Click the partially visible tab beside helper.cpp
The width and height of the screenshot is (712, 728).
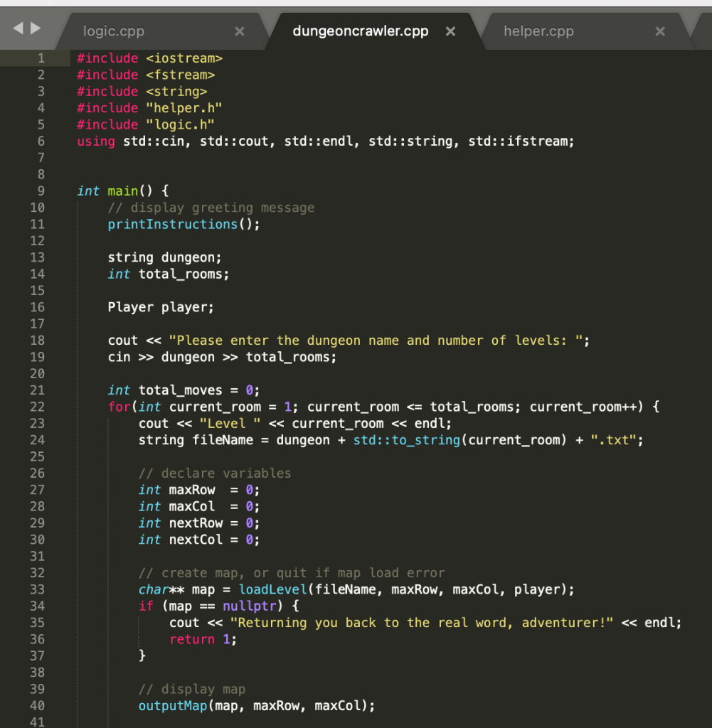pyautogui.click(x=704, y=31)
